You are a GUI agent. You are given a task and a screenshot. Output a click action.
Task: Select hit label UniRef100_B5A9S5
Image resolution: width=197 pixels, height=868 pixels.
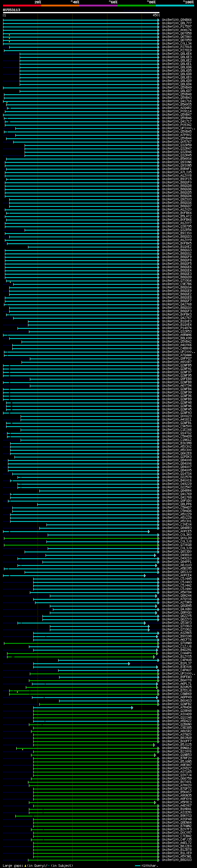[x=176, y=104]
